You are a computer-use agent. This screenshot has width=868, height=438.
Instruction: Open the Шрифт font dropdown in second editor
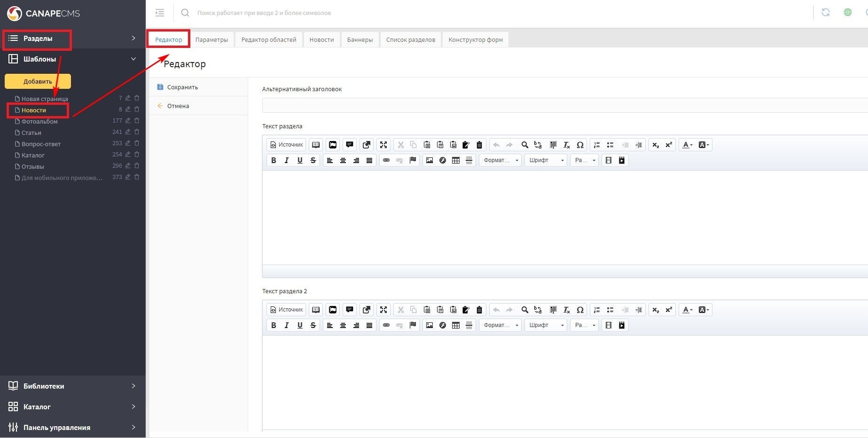[546, 325]
